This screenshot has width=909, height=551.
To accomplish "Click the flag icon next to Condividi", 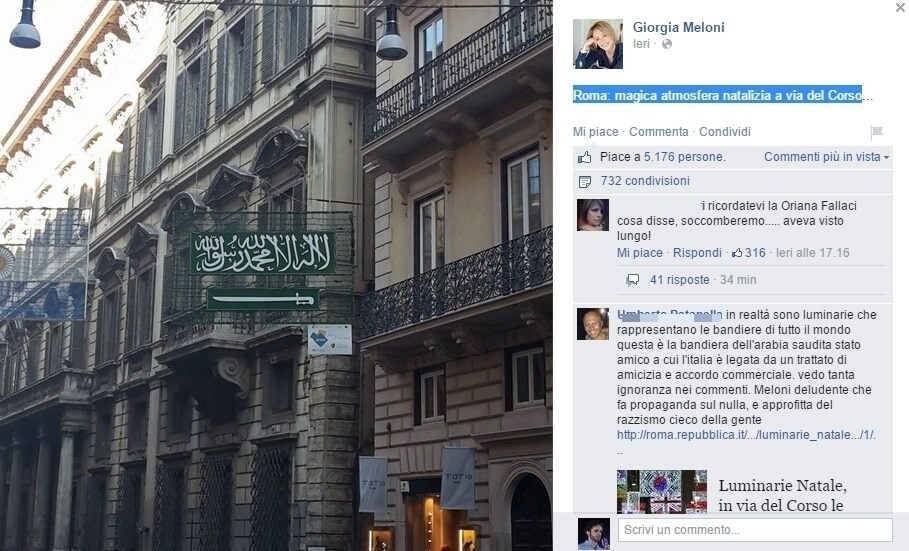I will click(x=877, y=132).
